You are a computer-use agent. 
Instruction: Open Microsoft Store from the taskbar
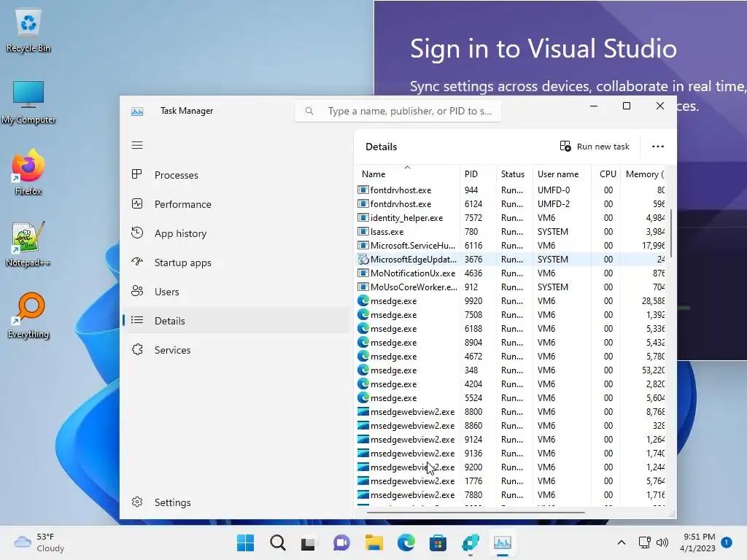coord(438,542)
